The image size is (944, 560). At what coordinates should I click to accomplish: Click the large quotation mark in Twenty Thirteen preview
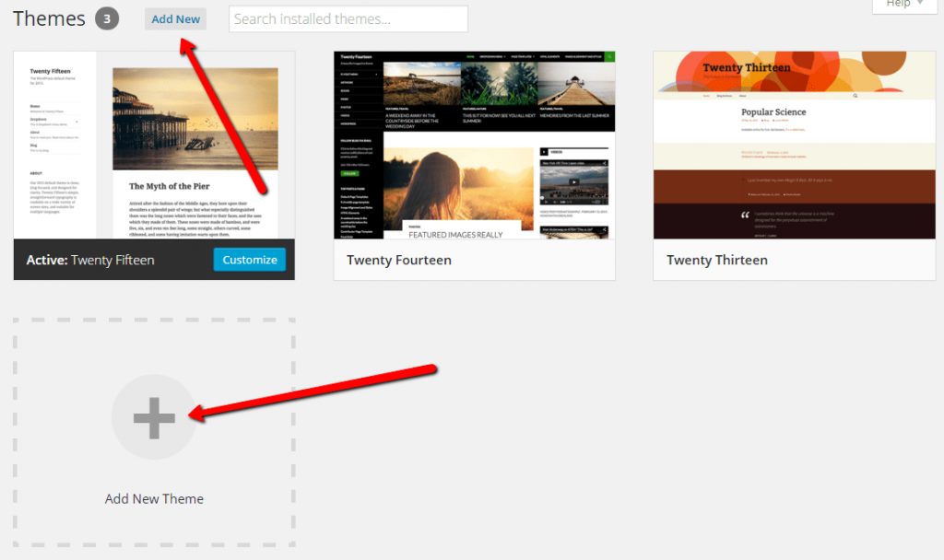click(x=746, y=217)
